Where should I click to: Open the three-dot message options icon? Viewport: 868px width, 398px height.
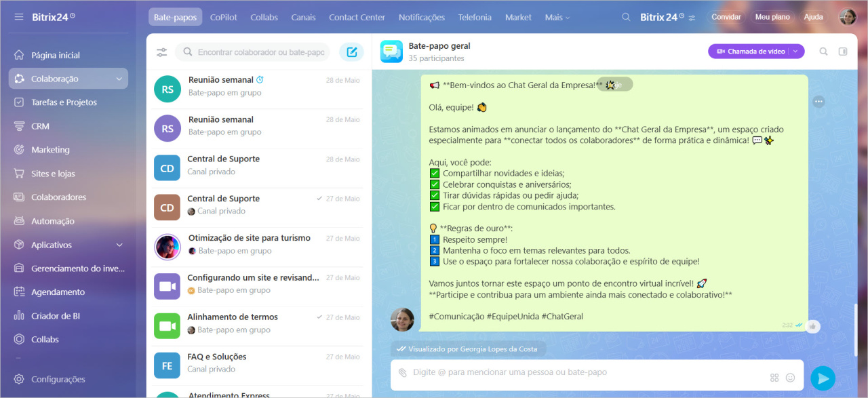[819, 102]
